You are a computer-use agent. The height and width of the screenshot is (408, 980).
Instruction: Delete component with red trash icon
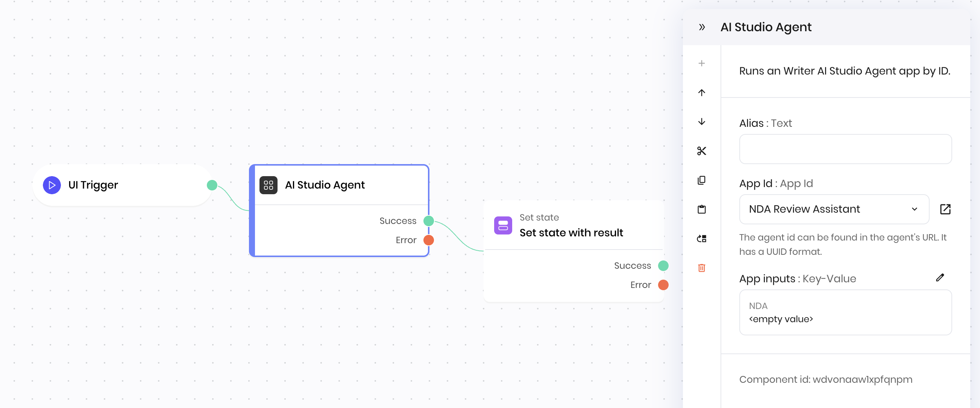coord(701,268)
